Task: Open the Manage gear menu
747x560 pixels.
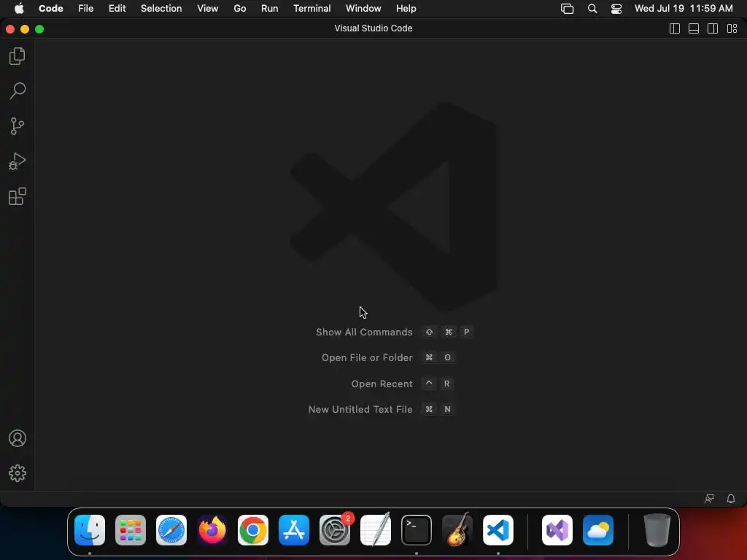Action: point(18,473)
